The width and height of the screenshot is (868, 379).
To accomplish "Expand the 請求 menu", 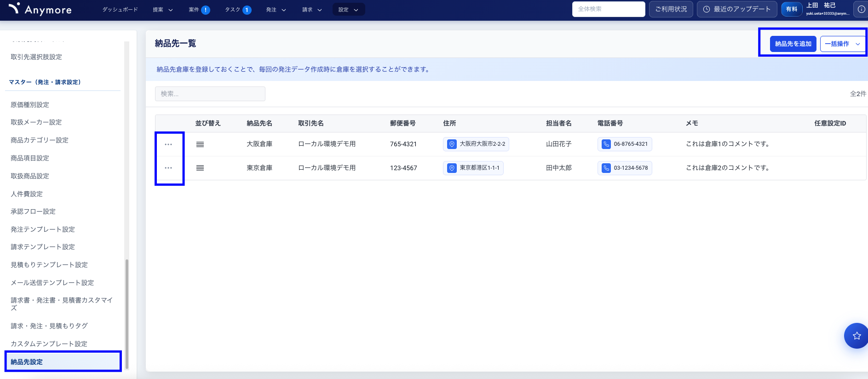I will click(x=312, y=10).
